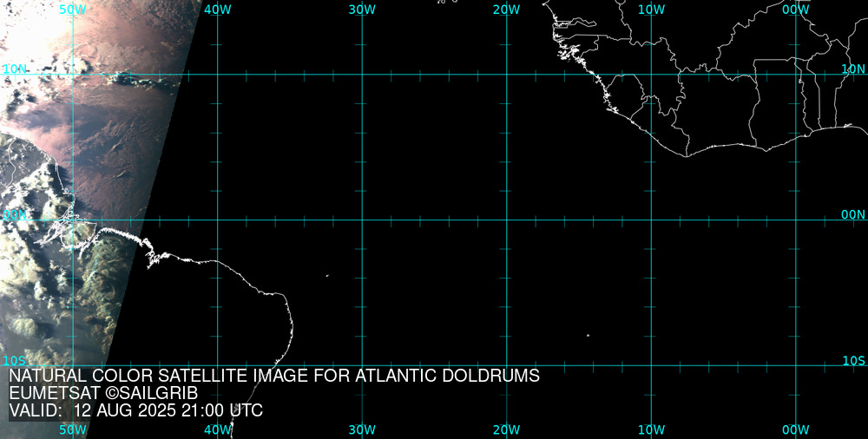Click the 'VALID: 12 AUG 2025 21:00 UTC' timestamp

(135, 410)
